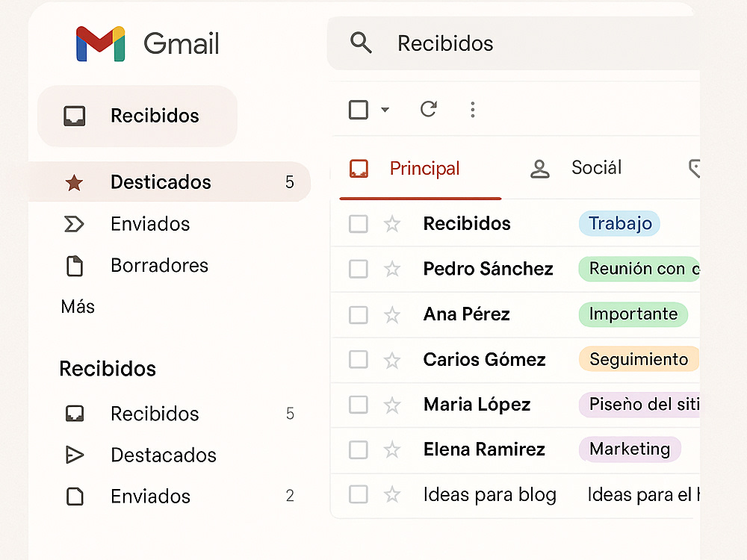The width and height of the screenshot is (747, 560).
Task: Switch to the Principal tab
Action: (420, 169)
